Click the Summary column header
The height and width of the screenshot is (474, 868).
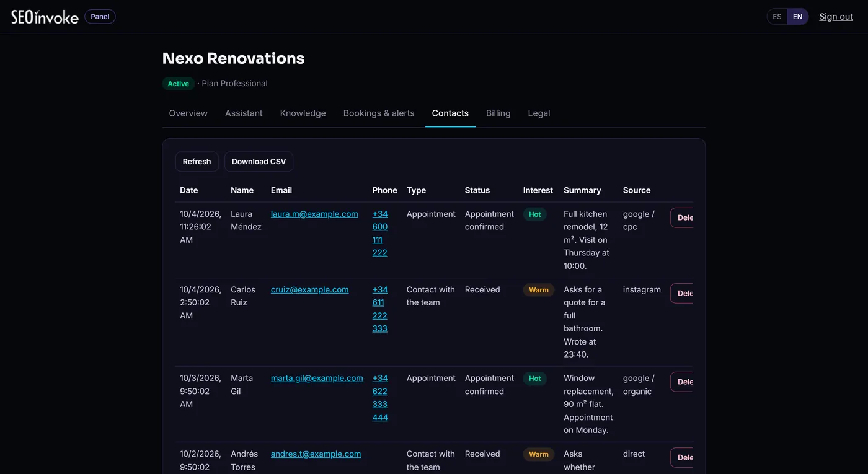click(582, 190)
